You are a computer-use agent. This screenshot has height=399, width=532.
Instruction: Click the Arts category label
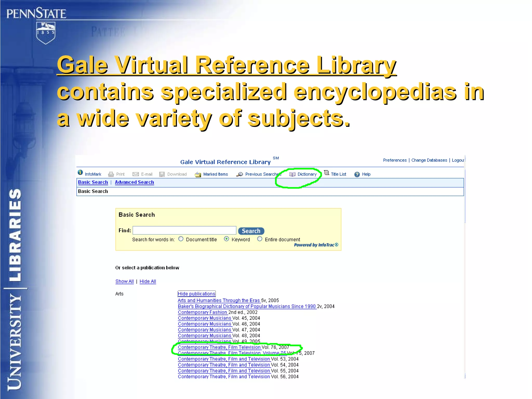(x=119, y=294)
